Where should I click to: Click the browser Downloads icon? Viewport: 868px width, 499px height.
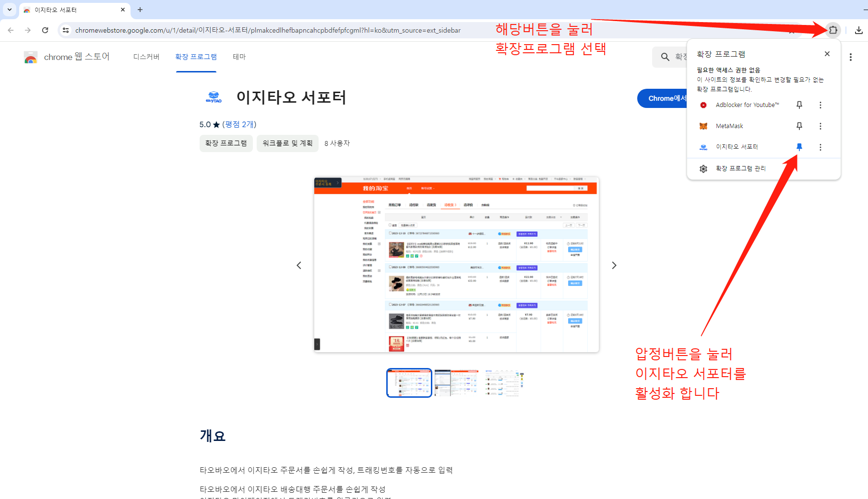click(859, 30)
